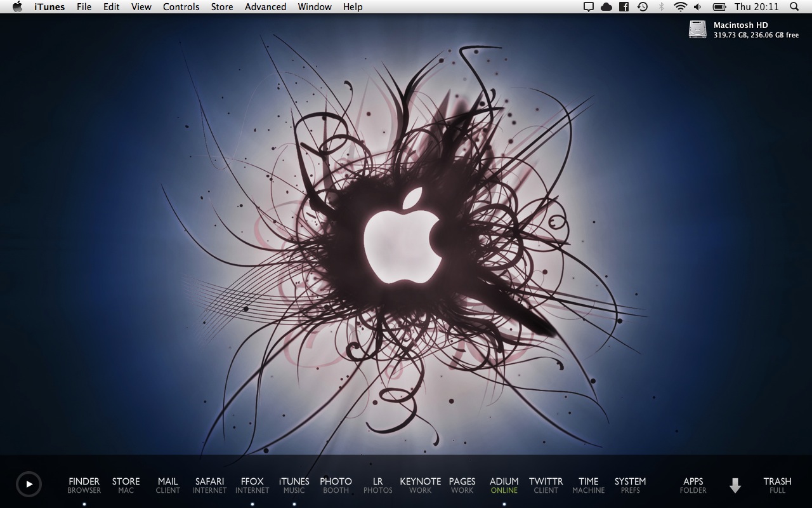812x508 pixels.
Task: Click the volume speaker icon
Action: coord(698,6)
